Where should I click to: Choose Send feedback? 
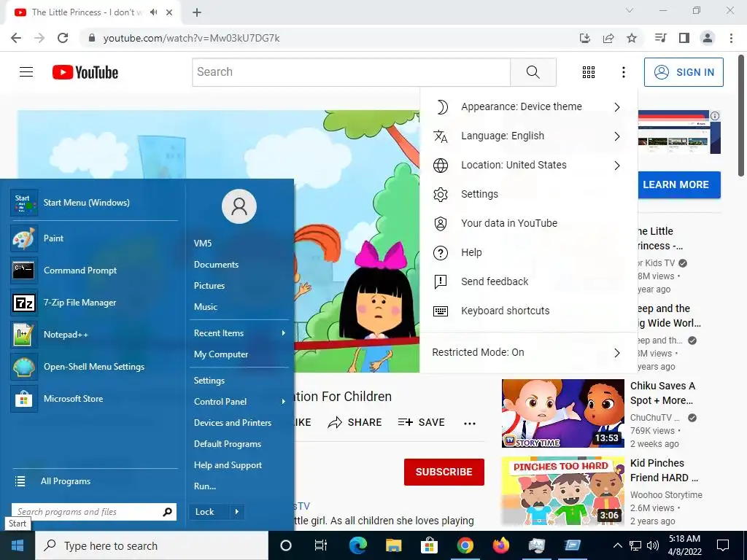[528, 281]
